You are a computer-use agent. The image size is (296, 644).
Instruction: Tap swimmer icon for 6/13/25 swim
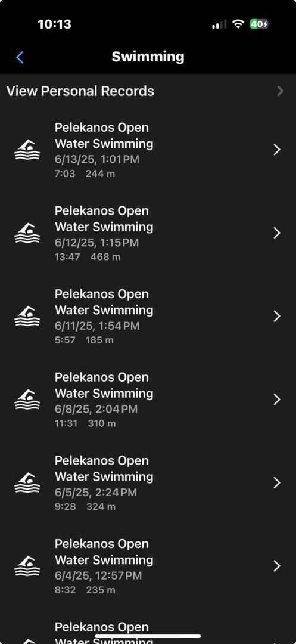(27, 150)
